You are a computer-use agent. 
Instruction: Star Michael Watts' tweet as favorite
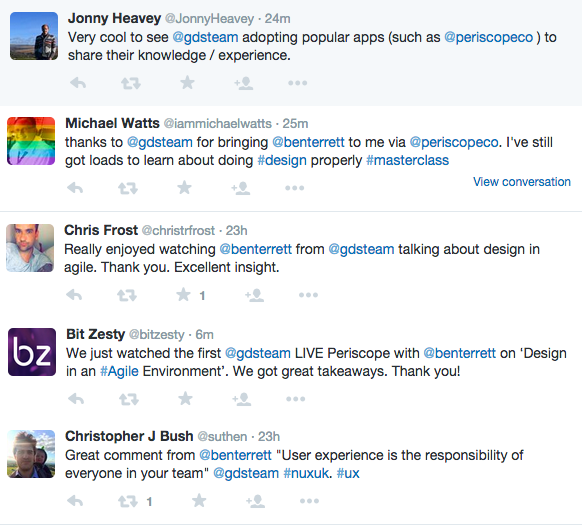click(x=184, y=188)
